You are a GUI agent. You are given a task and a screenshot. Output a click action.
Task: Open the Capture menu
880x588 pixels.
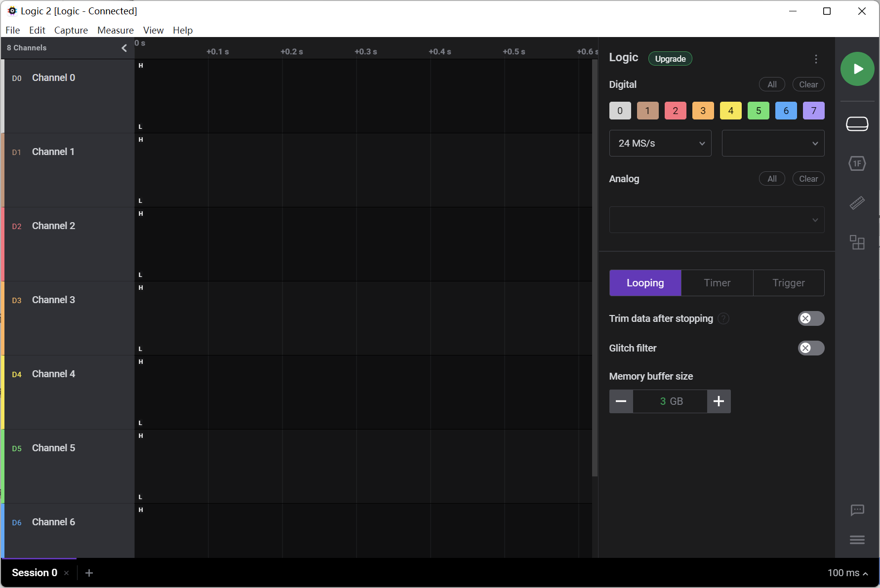click(x=71, y=30)
